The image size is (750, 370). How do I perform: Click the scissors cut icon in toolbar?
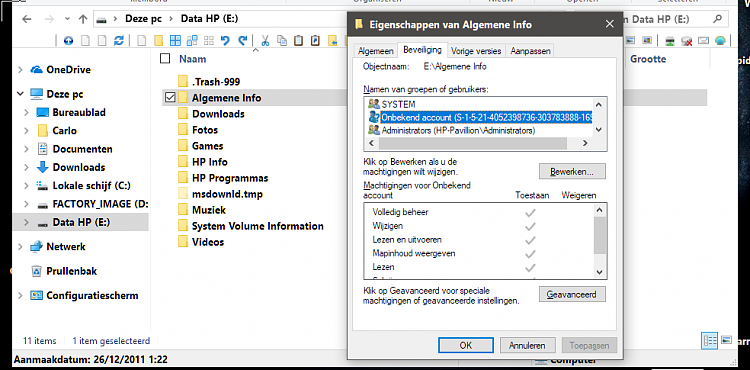(264, 41)
